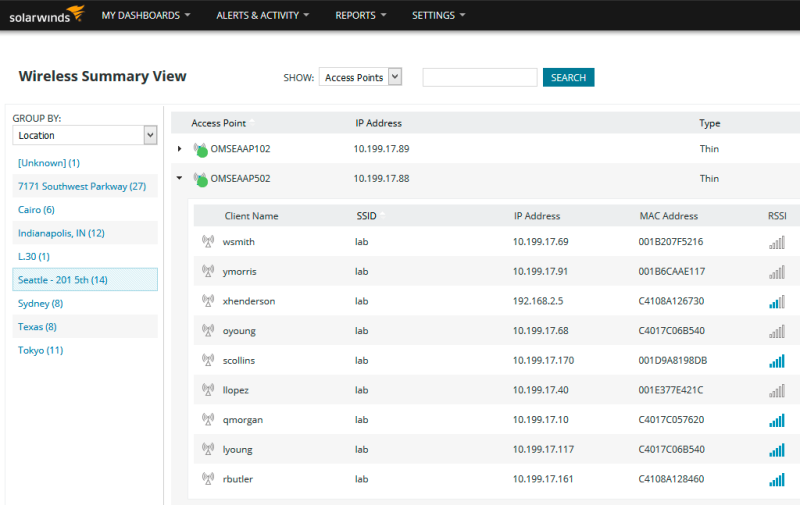Click the lab SSID in the wsmith row

pos(361,241)
